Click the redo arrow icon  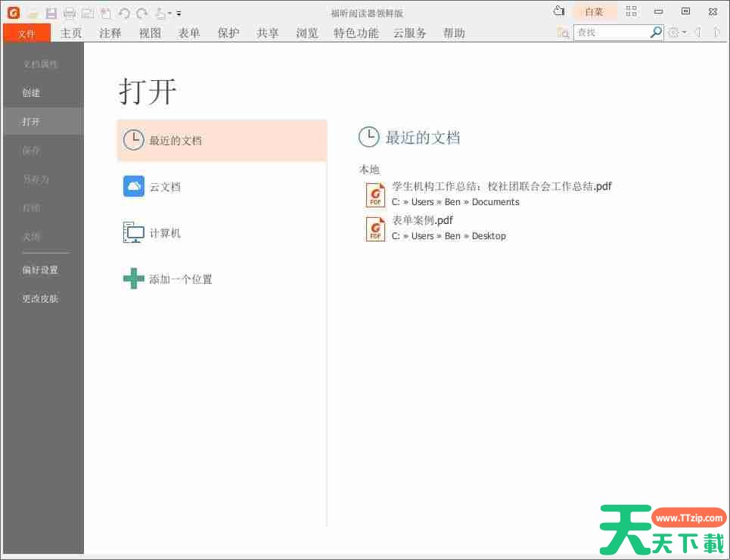[141, 13]
